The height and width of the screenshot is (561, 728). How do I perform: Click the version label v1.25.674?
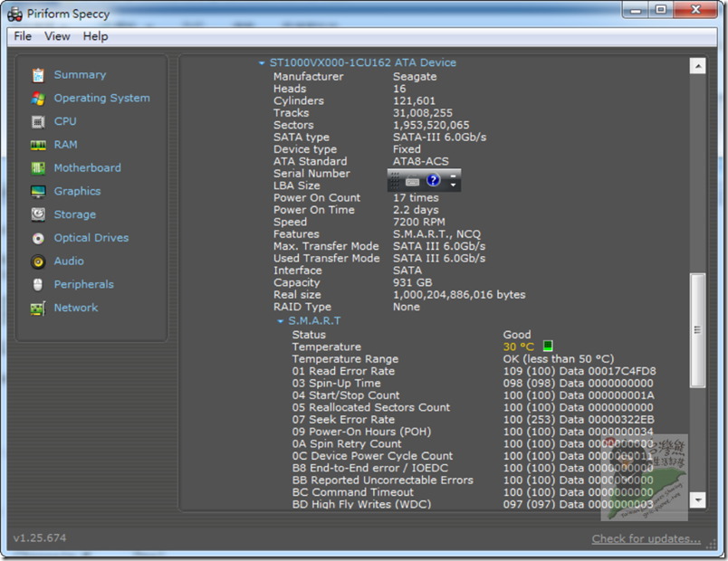pos(40,537)
